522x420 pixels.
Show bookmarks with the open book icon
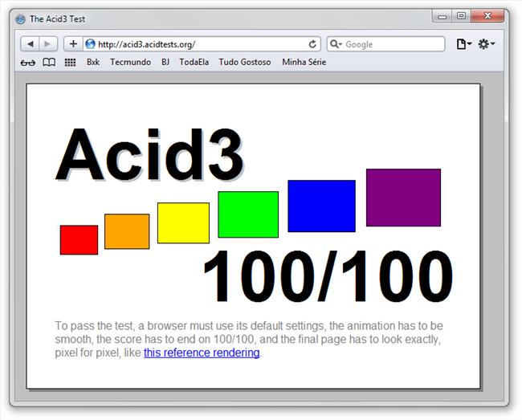pyautogui.click(x=49, y=62)
